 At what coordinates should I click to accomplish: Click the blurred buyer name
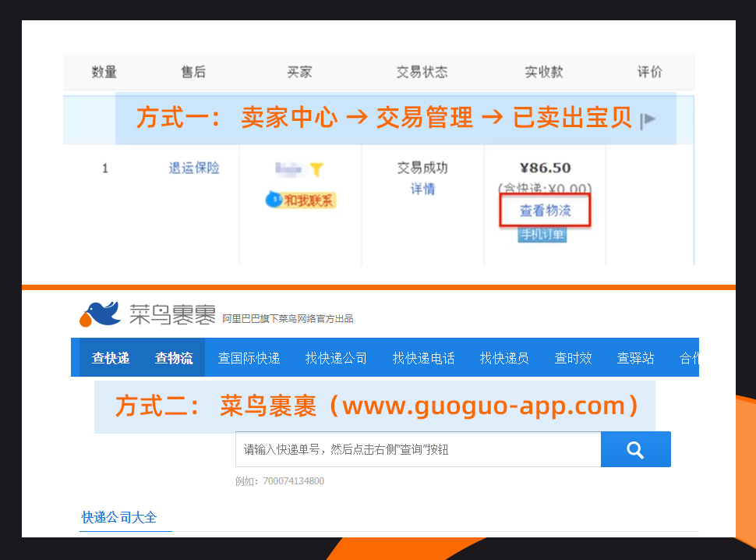click(288, 168)
